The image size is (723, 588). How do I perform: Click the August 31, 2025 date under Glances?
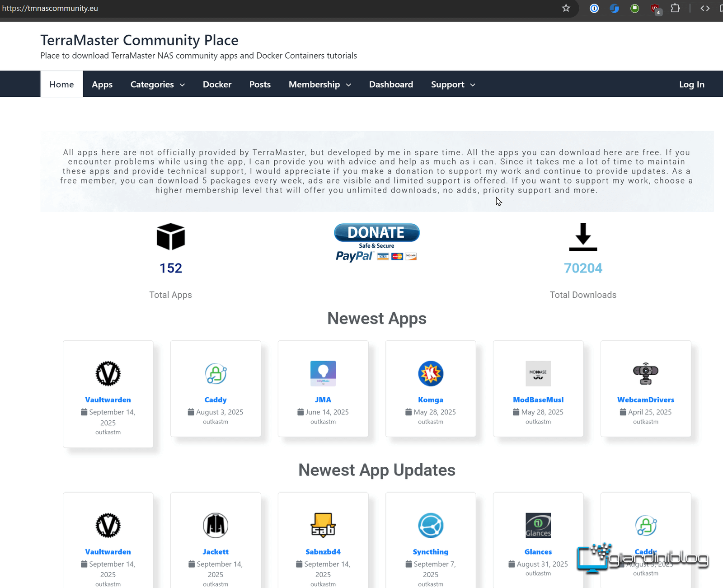(x=542, y=564)
